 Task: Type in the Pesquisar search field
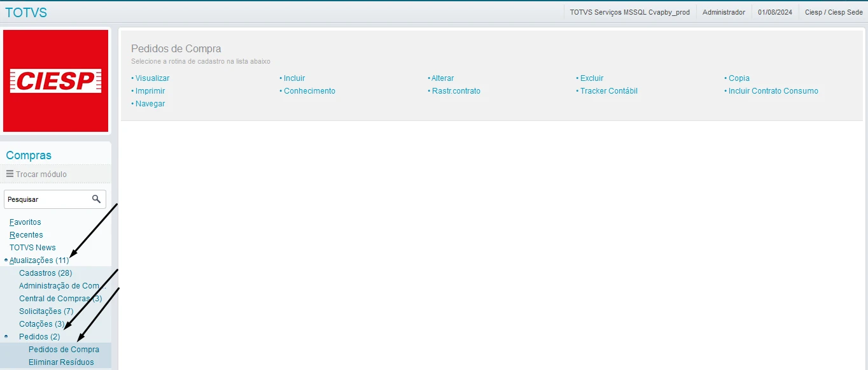pos(47,199)
